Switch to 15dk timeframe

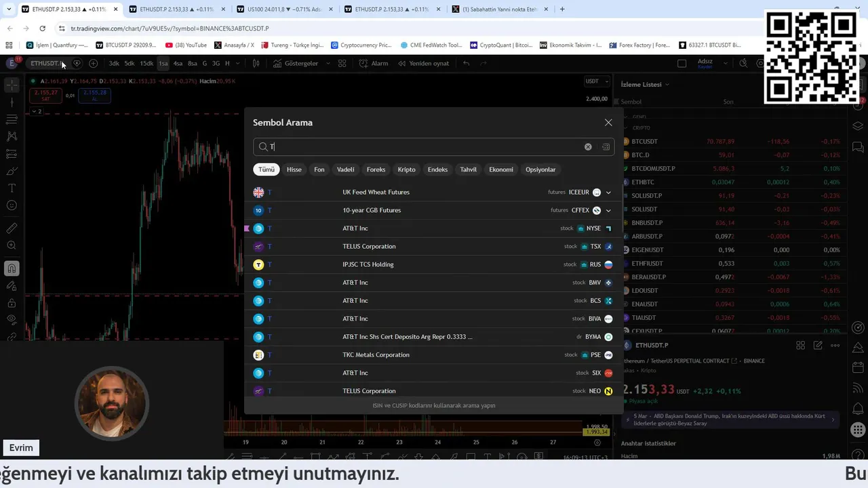tap(146, 63)
